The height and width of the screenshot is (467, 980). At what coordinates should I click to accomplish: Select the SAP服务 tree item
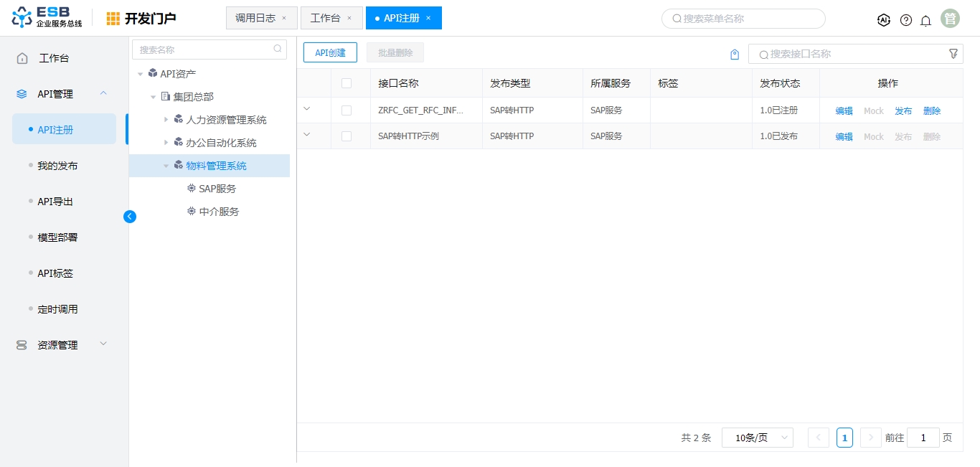217,189
